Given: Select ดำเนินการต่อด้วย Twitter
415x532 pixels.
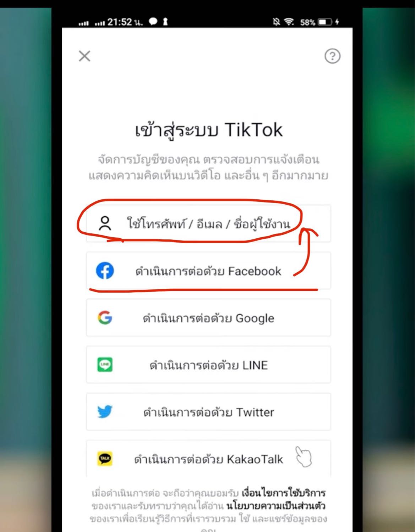Looking at the screenshot, I should pos(208,412).
